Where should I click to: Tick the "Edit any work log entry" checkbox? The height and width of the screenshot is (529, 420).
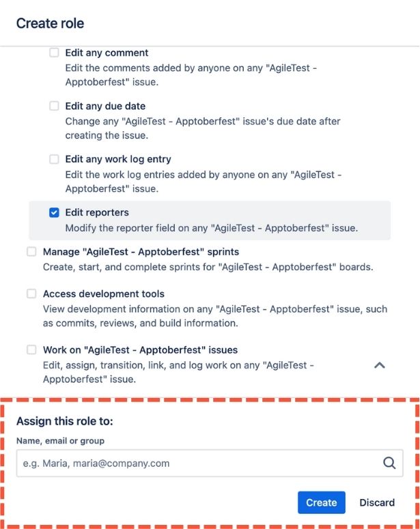tap(55, 159)
